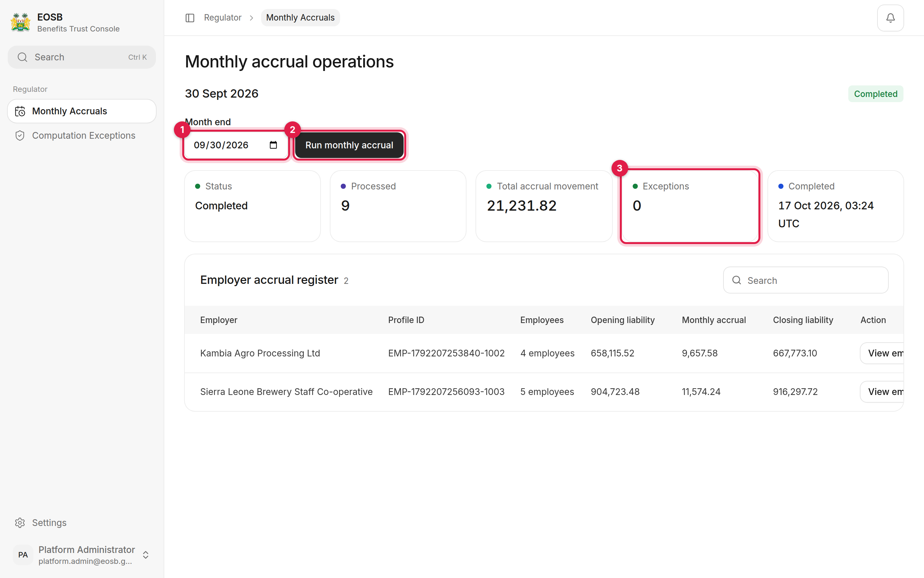Open the notifications bell

890,18
